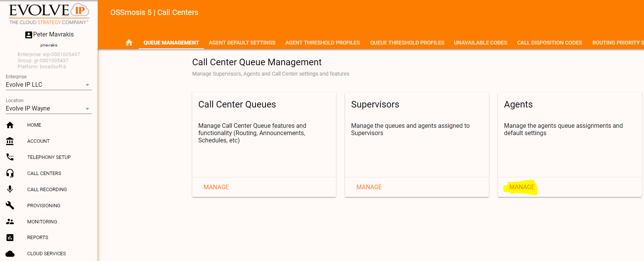Click the Home house icon in sidebar

[10, 125]
